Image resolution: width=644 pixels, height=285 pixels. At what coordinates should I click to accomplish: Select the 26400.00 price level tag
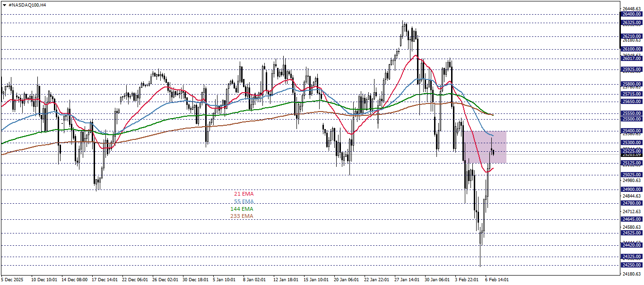(631, 15)
